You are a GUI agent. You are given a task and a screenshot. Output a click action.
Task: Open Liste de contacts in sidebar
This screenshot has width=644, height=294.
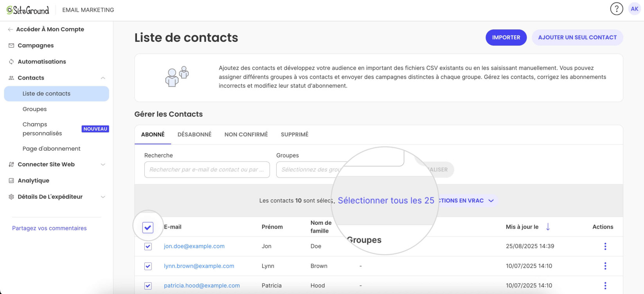[x=56, y=94]
